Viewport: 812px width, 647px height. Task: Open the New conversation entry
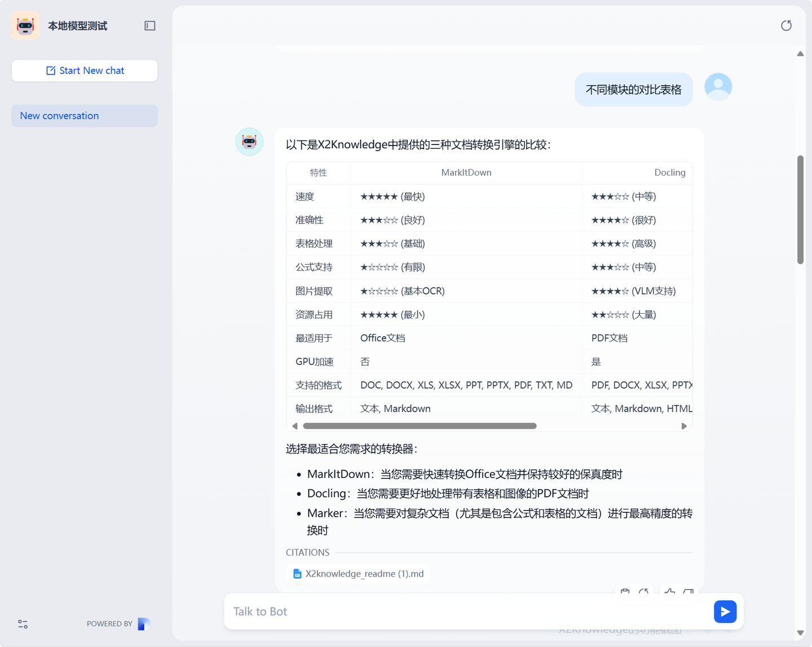click(x=85, y=116)
